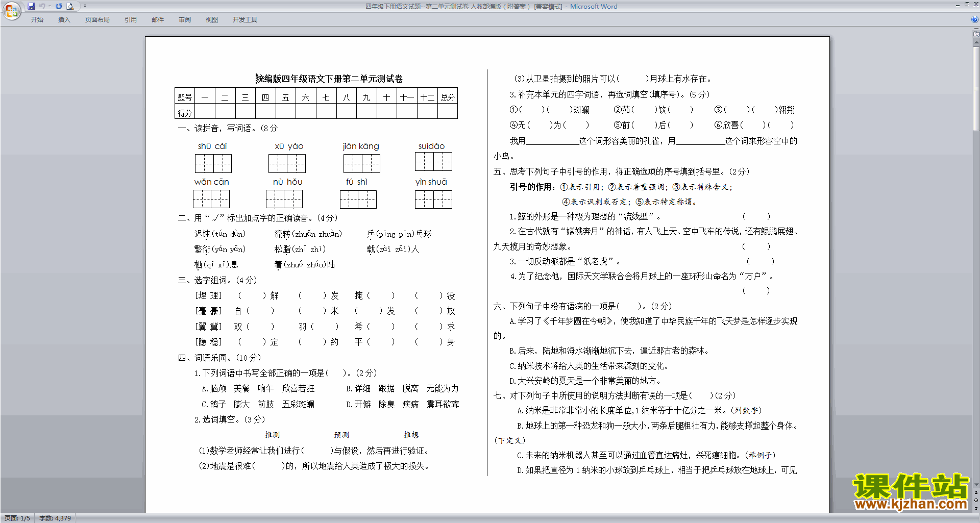Minimize the Word window

point(958,5)
